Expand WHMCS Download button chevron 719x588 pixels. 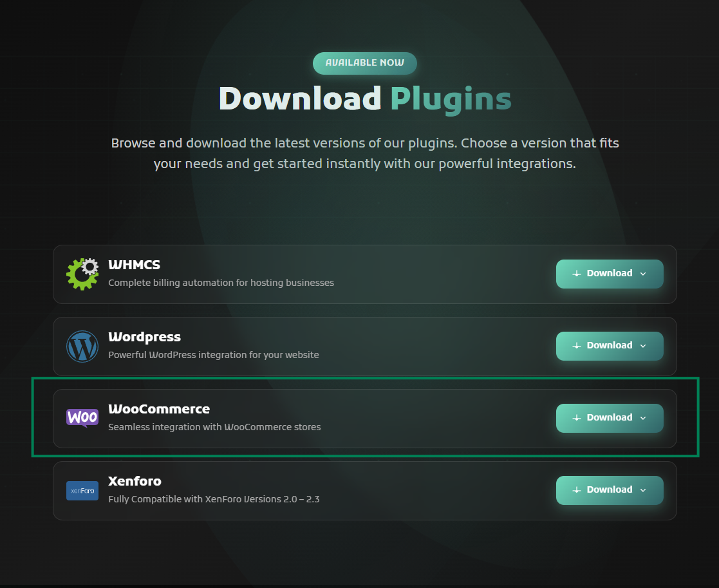[x=643, y=274]
